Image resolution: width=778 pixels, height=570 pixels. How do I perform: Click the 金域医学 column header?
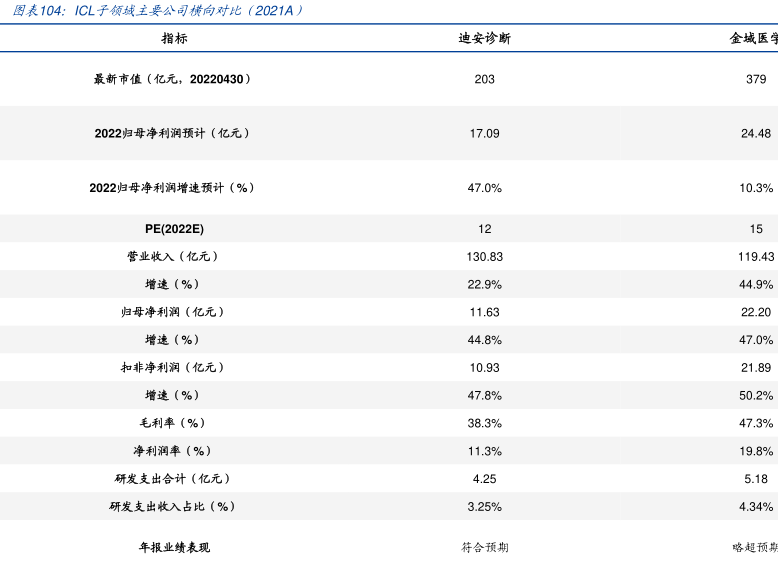(754, 39)
